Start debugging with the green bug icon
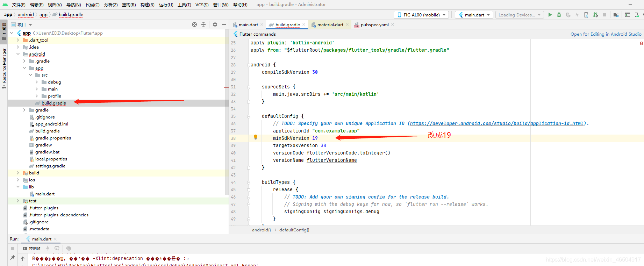This screenshot has height=266, width=644. [x=559, y=15]
